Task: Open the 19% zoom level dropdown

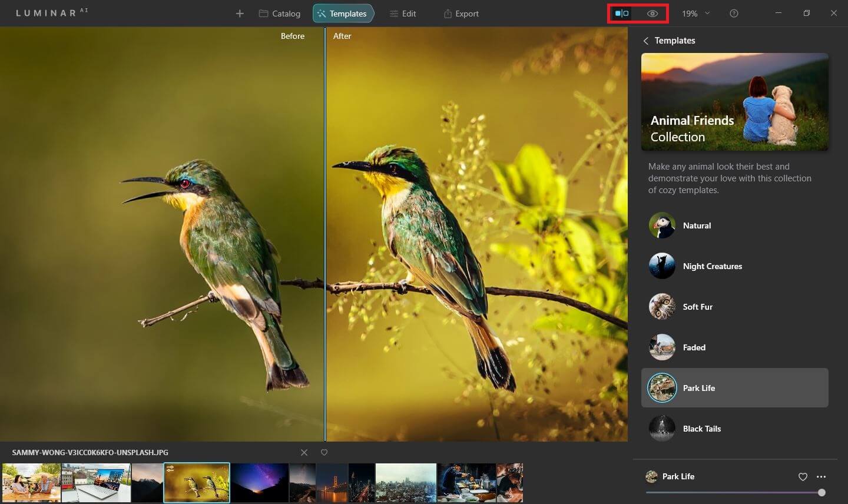Action: click(695, 13)
